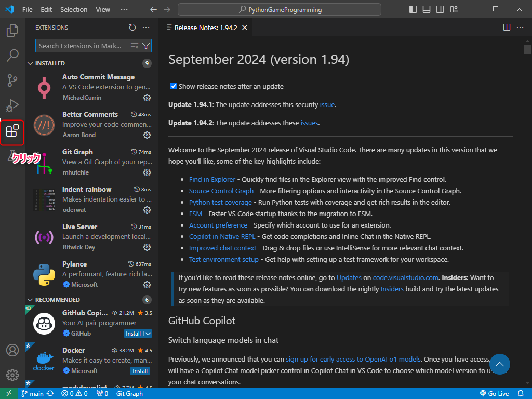The width and height of the screenshot is (532, 399).
Task: Open the Source Control view
Action: pos(12,80)
